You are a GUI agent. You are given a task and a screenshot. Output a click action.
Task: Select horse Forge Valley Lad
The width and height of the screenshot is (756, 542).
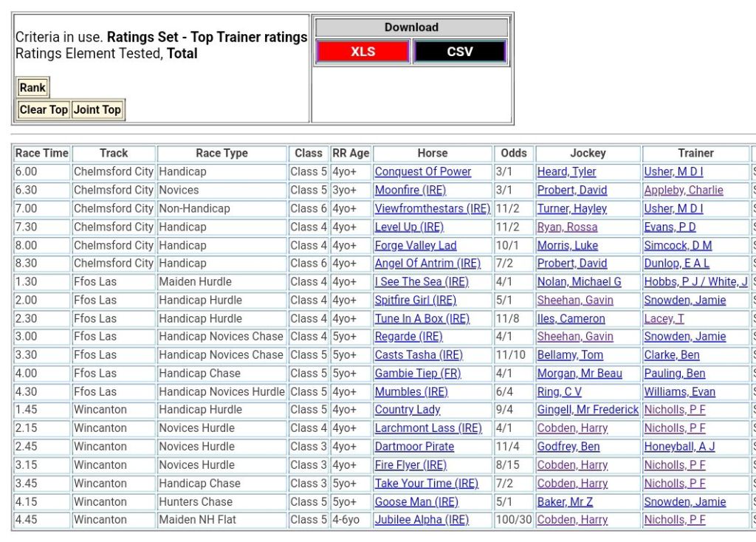coord(415,246)
